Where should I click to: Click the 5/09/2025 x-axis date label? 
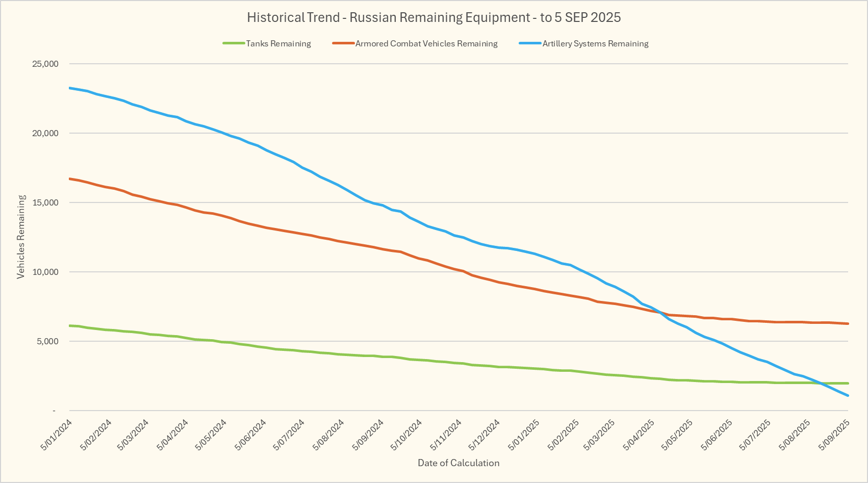[x=834, y=435]
